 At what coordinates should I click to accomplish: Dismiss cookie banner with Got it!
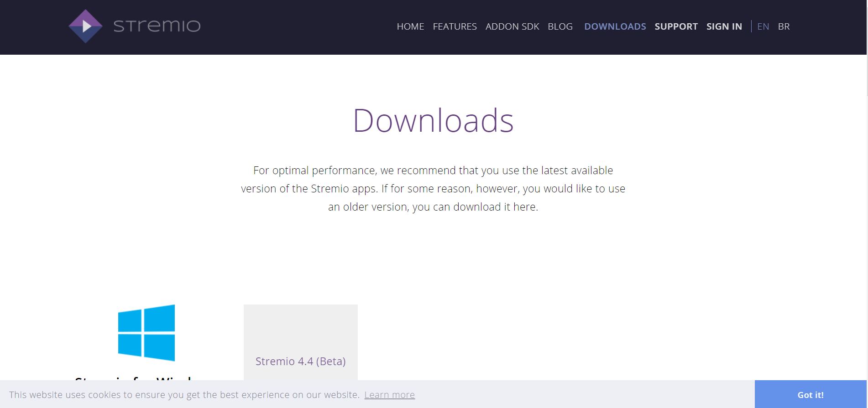tap(810, 394)
